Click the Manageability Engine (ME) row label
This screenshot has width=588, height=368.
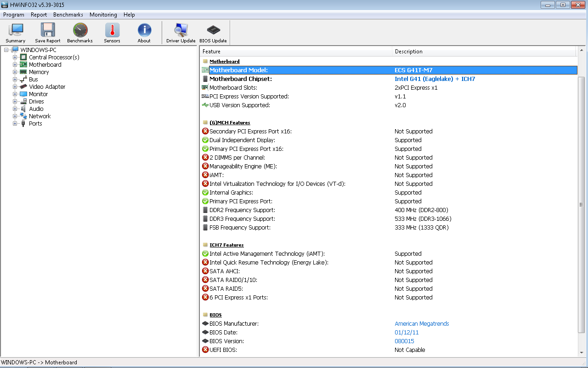point(243,166)
